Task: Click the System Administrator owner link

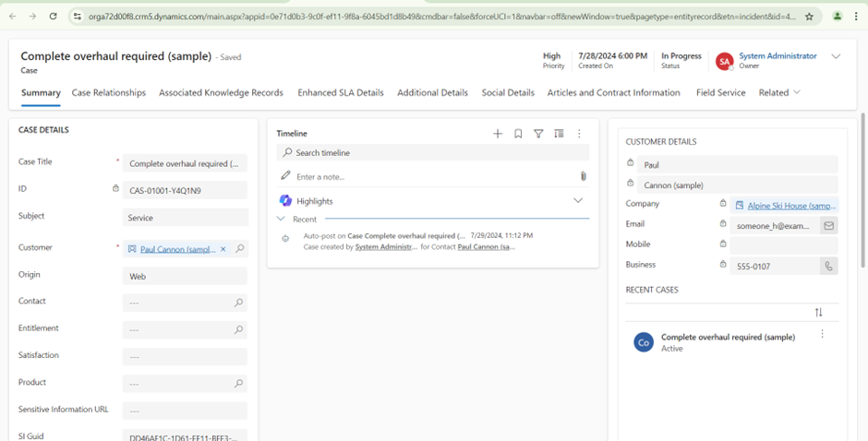Action: 778,56
